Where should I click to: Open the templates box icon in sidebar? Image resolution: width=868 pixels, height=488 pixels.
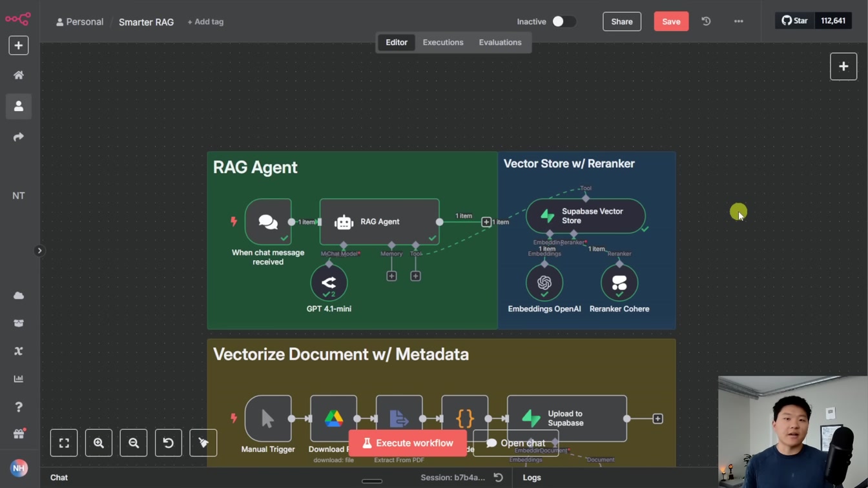[x=19, y=323]
